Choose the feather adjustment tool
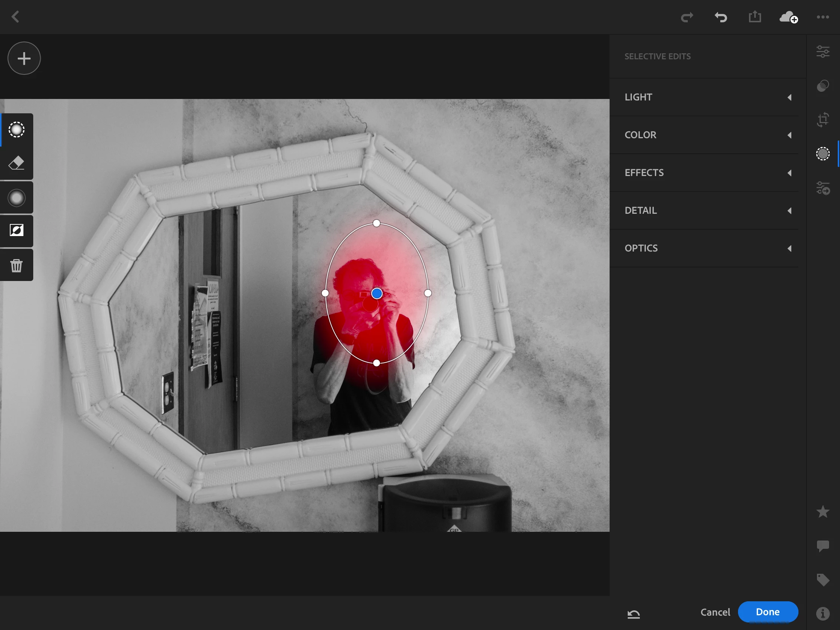This screenshot has height=630, width=840. tap(16, 198)
